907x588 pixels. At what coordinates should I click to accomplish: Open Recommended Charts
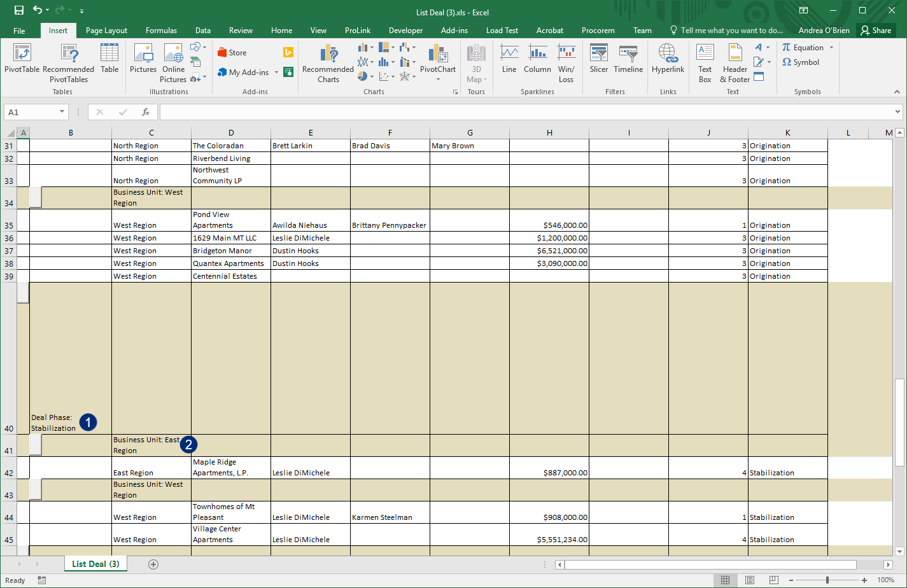pyautogui.click(x=328, y=62)
